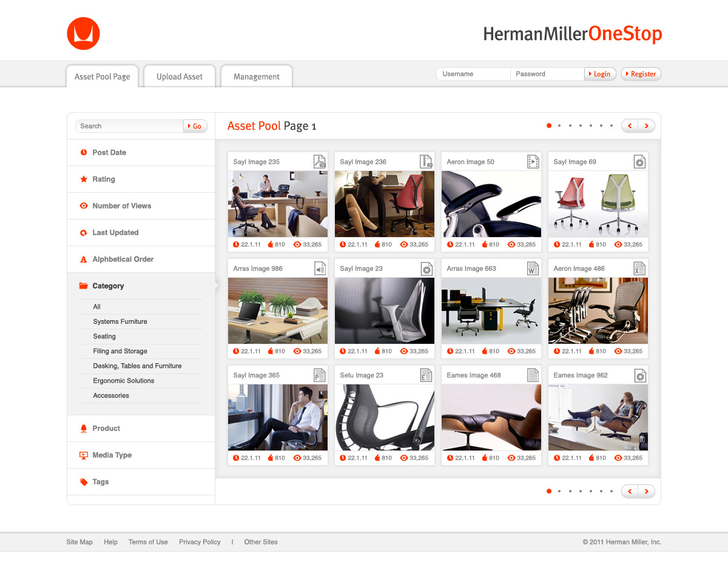Open the Management tab

pos(257,76)
